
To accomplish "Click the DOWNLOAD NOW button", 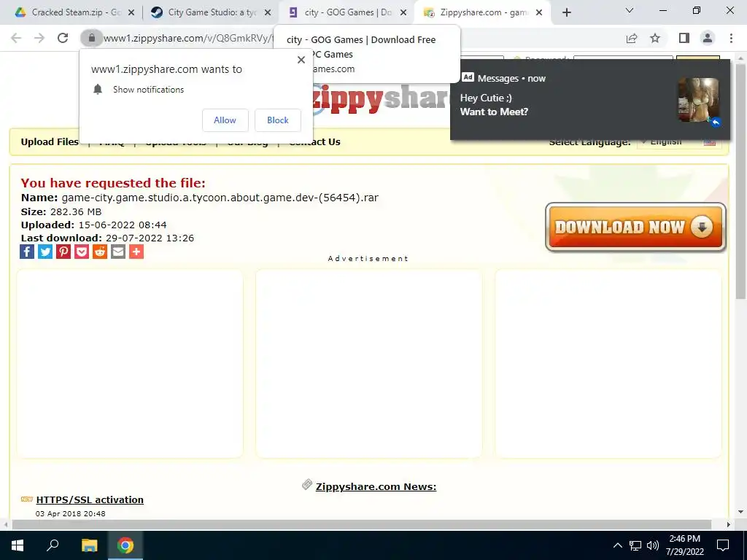I will click(x=635, y=227).
